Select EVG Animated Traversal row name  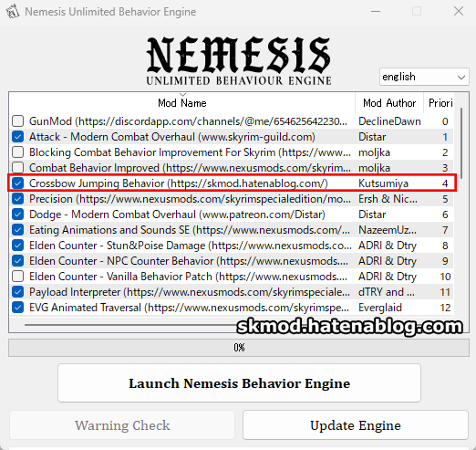[x=189, y=308]
